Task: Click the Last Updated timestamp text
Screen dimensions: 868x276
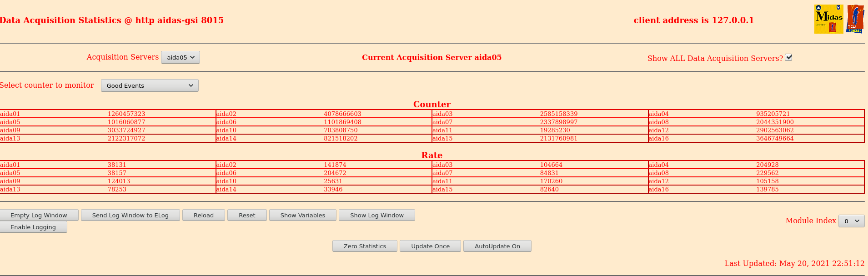Action: (x=794, y=263)
